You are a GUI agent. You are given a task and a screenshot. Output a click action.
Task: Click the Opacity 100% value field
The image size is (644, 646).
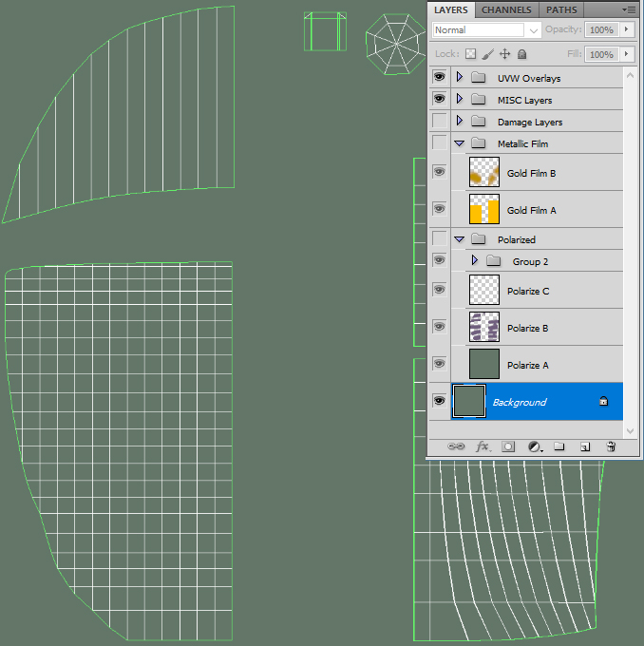[601, 29]
